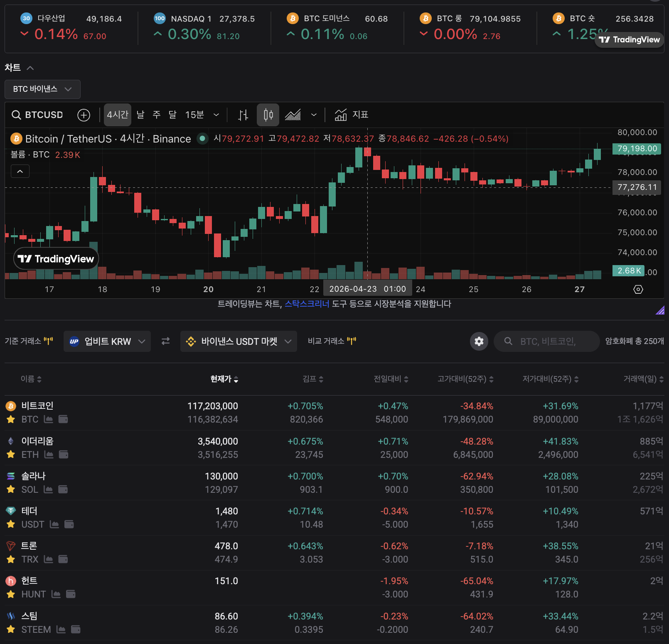
Task: Swap the base and comparison exchanges
Action: coord(165,341)
